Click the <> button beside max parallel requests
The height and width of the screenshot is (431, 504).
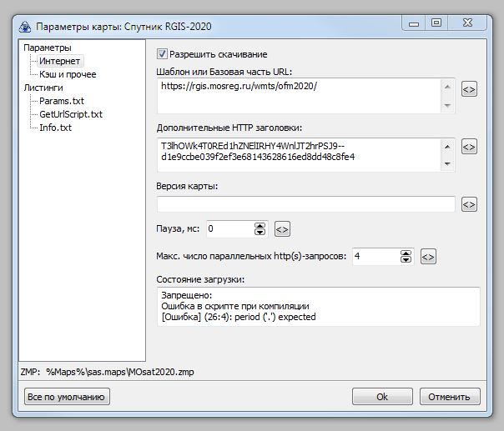click(428, 257)
